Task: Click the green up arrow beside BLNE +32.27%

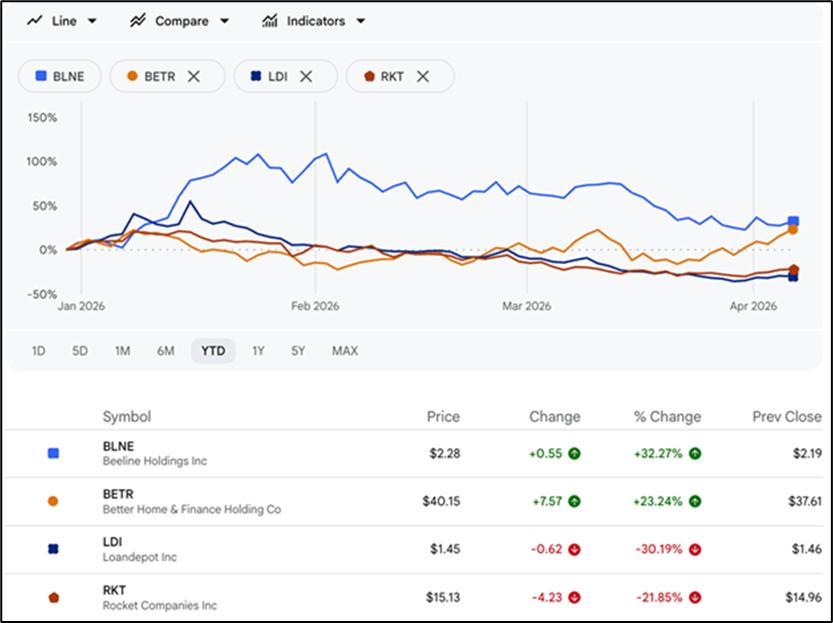Action: coord(695,453)
